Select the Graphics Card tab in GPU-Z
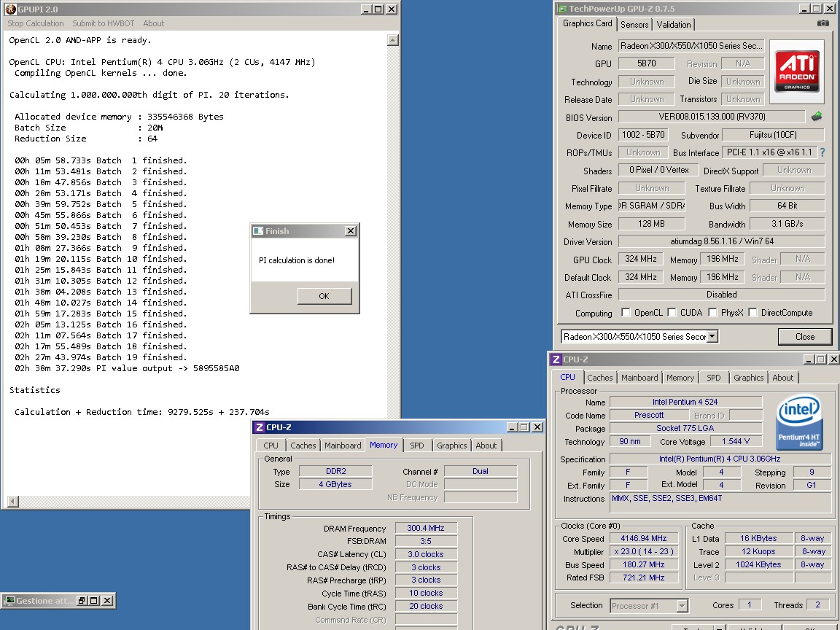840x630 pixels. 587,23
